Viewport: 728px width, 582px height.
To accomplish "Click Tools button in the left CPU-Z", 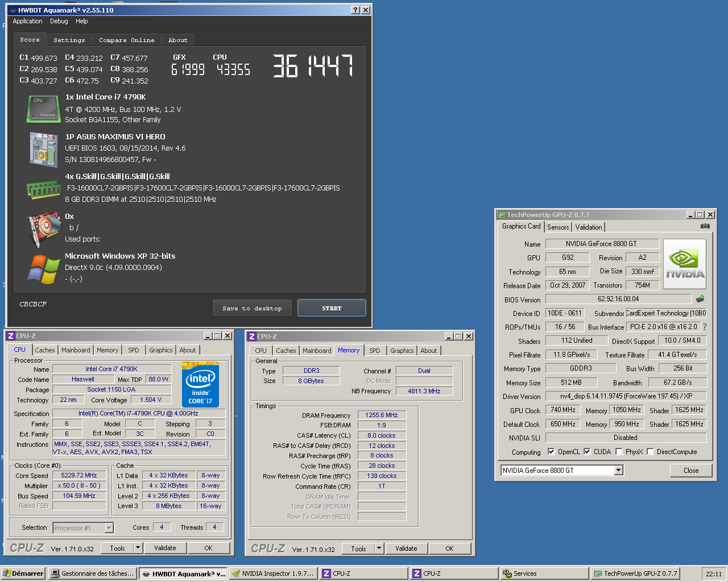I will (118, 548).
